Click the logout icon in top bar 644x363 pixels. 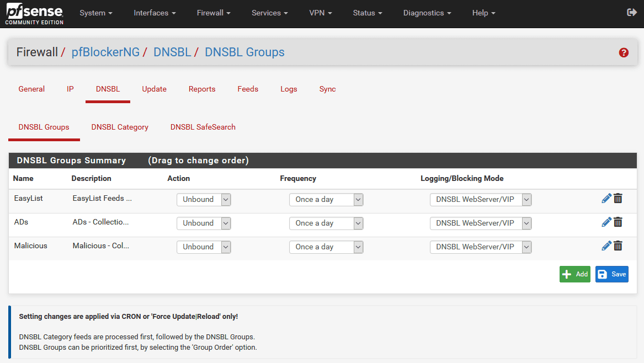click(x=632, y=13)
